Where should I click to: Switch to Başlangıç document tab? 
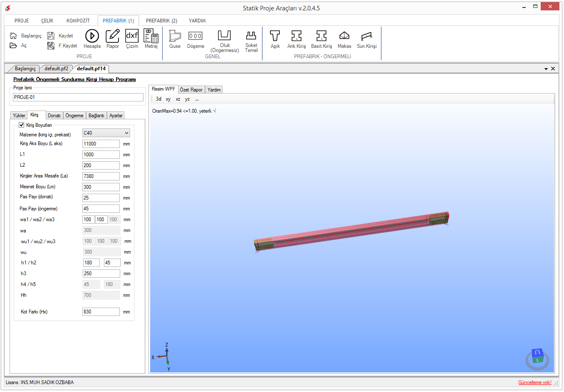pyautogui.click(x=25, y=69)
